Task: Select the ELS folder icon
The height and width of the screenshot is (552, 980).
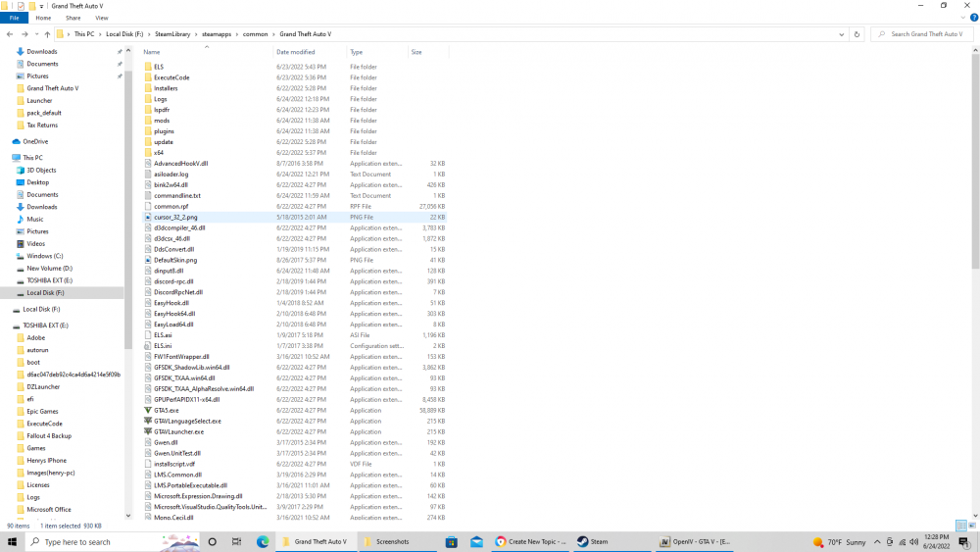Action: point(148,67)
